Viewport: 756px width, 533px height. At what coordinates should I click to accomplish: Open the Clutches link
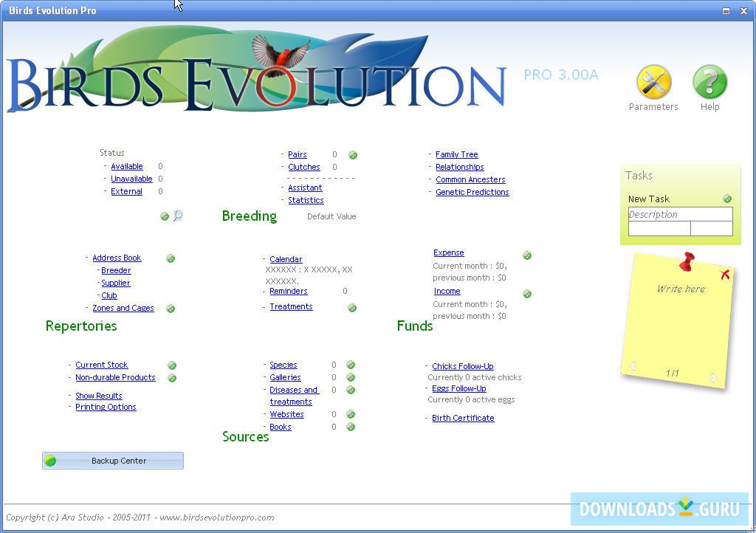(x=304, y=168)
